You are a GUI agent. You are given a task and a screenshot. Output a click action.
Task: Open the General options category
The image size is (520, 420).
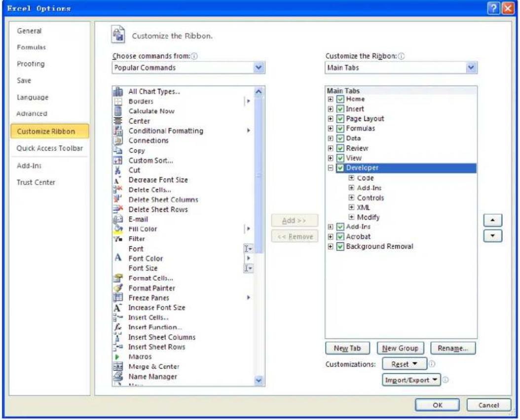29,31
